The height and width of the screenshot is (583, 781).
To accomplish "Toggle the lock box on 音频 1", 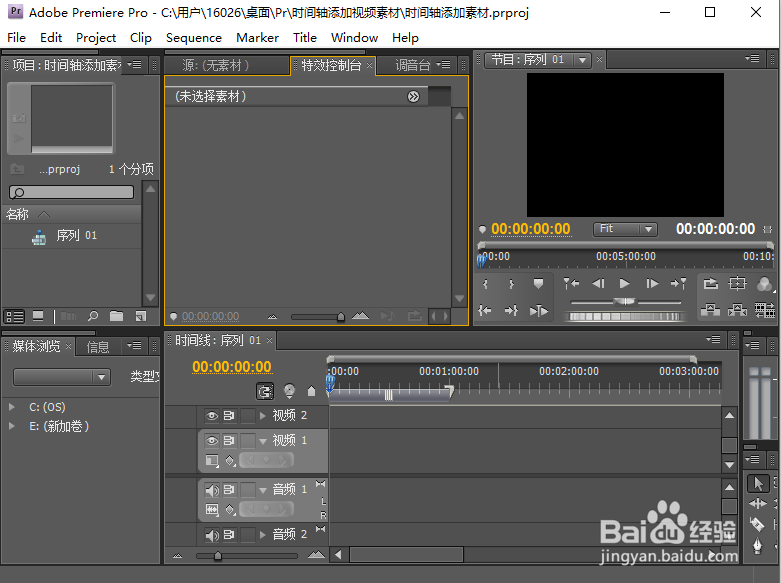I will 248,490.
